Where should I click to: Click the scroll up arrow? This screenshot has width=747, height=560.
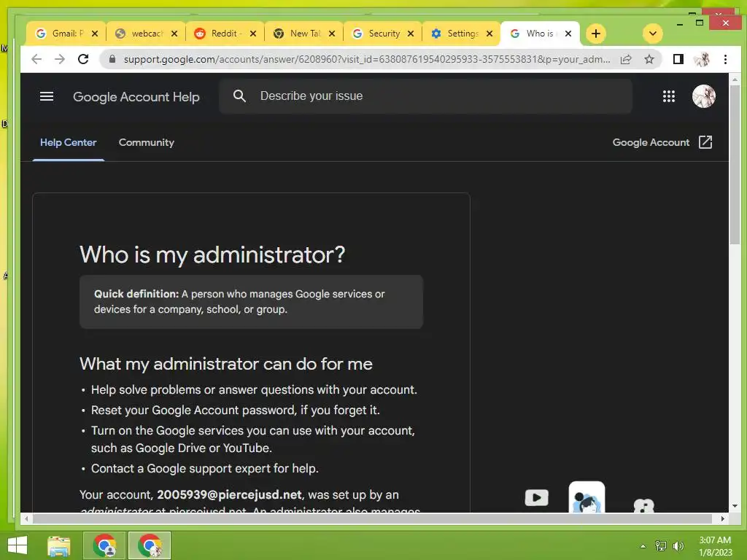tap(735, 79)
